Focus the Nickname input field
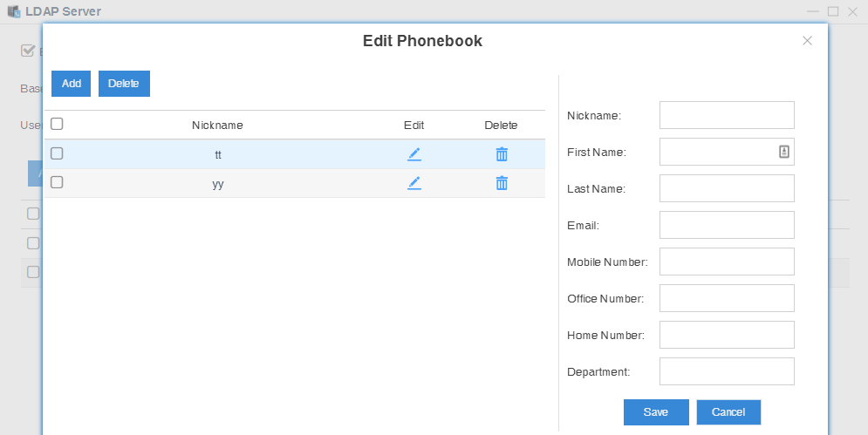This screenshot has width=868, height=435. point(727,115)
